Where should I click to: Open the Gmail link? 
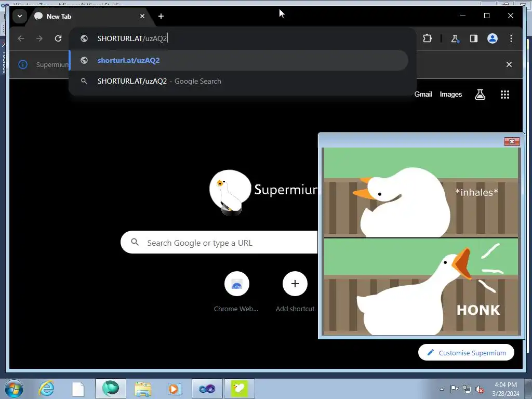(x=423, y=95)
